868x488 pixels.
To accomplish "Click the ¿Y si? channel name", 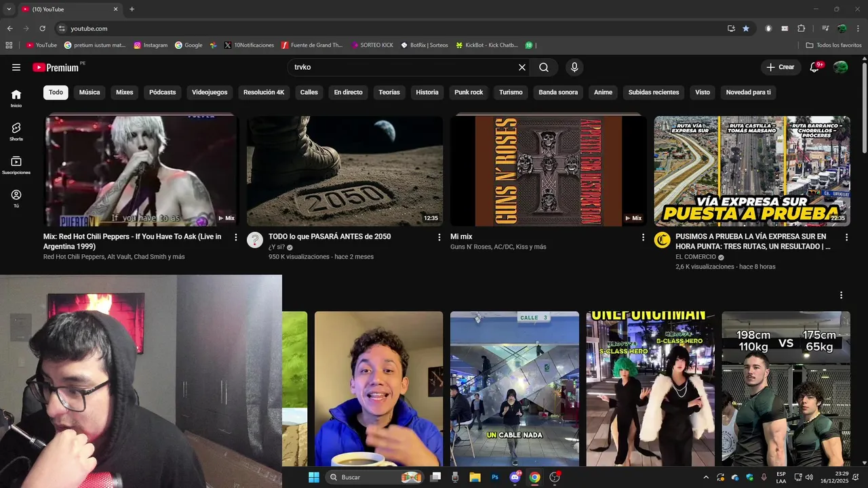I will coord(277,247).
